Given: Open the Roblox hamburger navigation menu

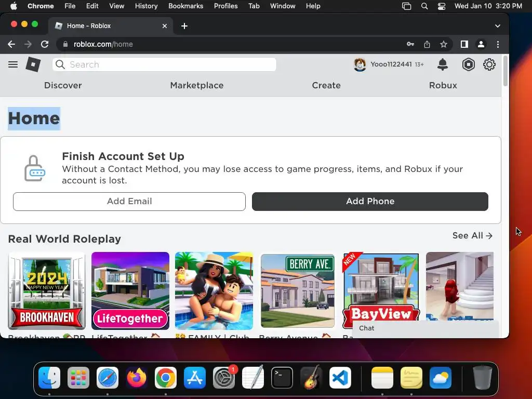Looking at the screenshot, I should pos(13,64).
